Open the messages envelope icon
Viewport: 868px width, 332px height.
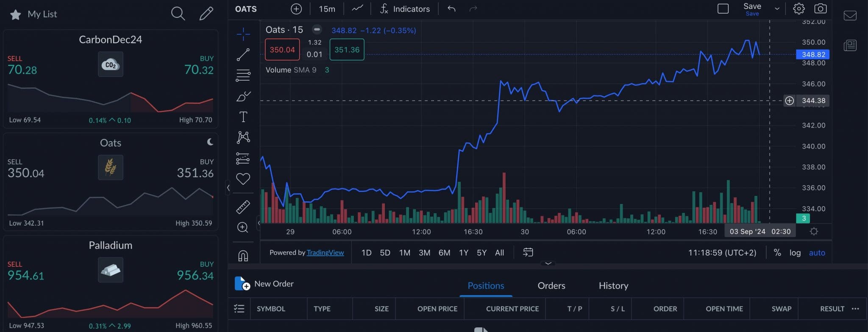point(850,16)
